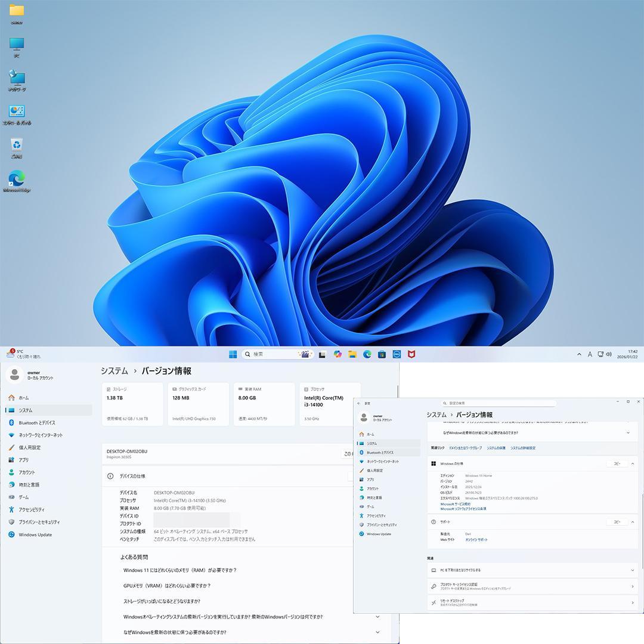Click the volume icon in system tray
Screen dimensions: 644x644
(609, 354)
